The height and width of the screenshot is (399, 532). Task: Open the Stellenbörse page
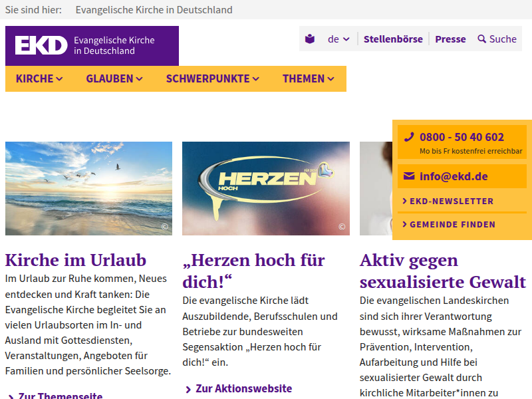tap(393, 39)
